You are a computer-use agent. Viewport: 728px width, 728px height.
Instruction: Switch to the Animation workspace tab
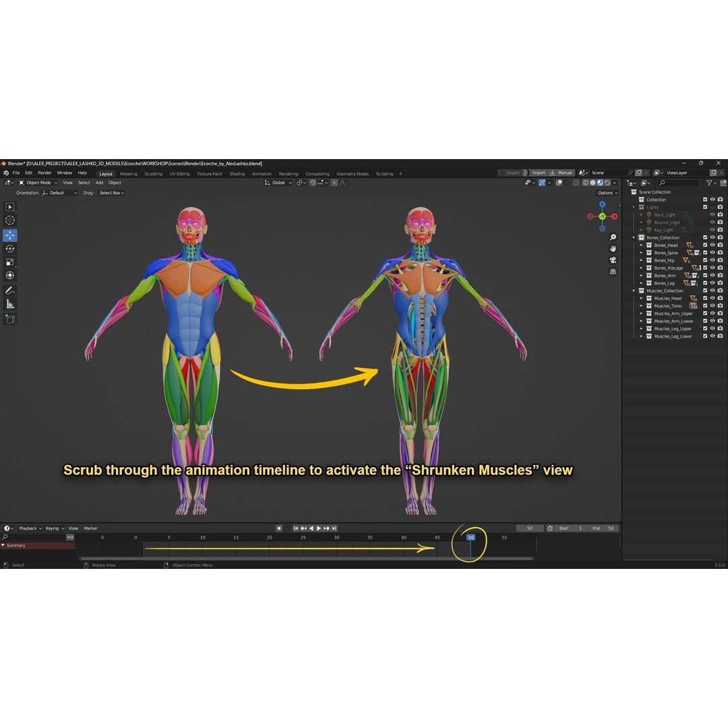(262, 173)
